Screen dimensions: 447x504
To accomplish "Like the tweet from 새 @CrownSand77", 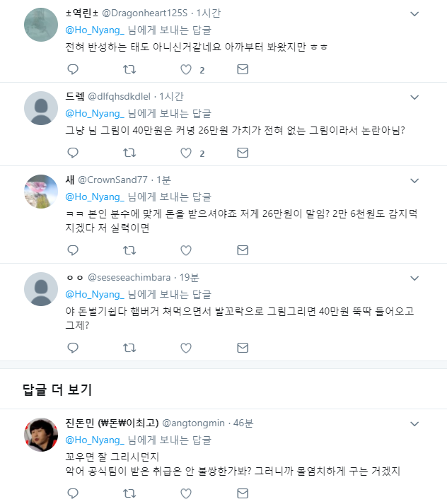I will tap(186, 250).
